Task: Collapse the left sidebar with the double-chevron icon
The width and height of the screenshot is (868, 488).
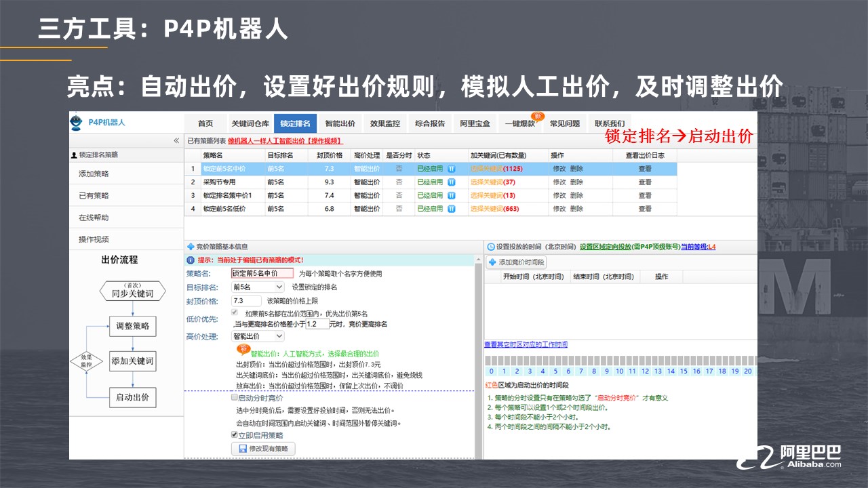Action: (177, 140)
